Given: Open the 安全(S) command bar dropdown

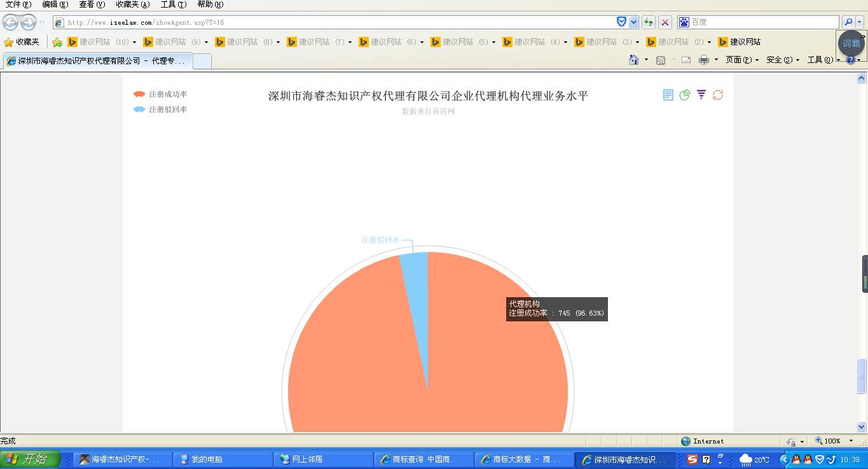Looking at the screenshot, I should click(x=783, y=60).
